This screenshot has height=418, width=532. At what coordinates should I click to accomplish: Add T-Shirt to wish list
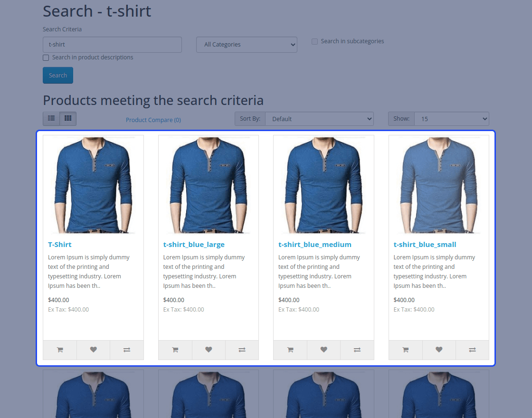[93, 350]
